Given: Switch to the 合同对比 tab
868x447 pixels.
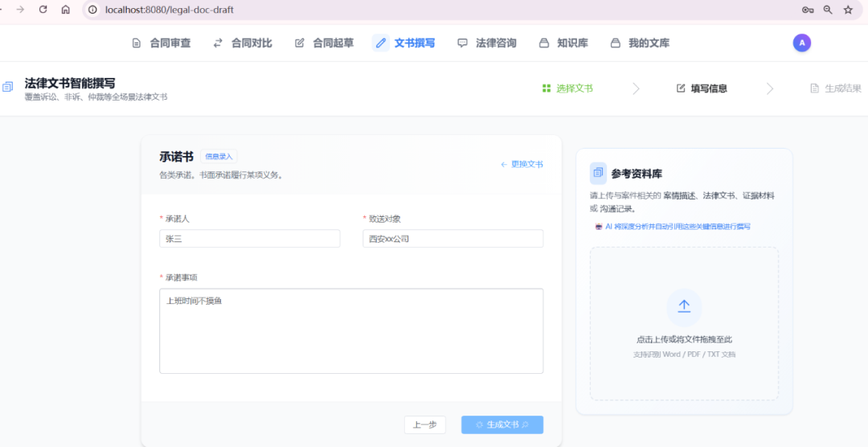Looking at the screenshot, I should [x=243, y=43].
